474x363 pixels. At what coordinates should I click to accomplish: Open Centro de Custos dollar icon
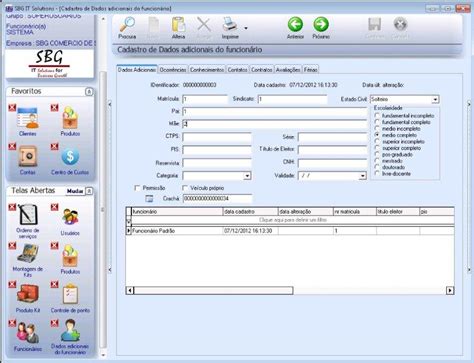70,157
